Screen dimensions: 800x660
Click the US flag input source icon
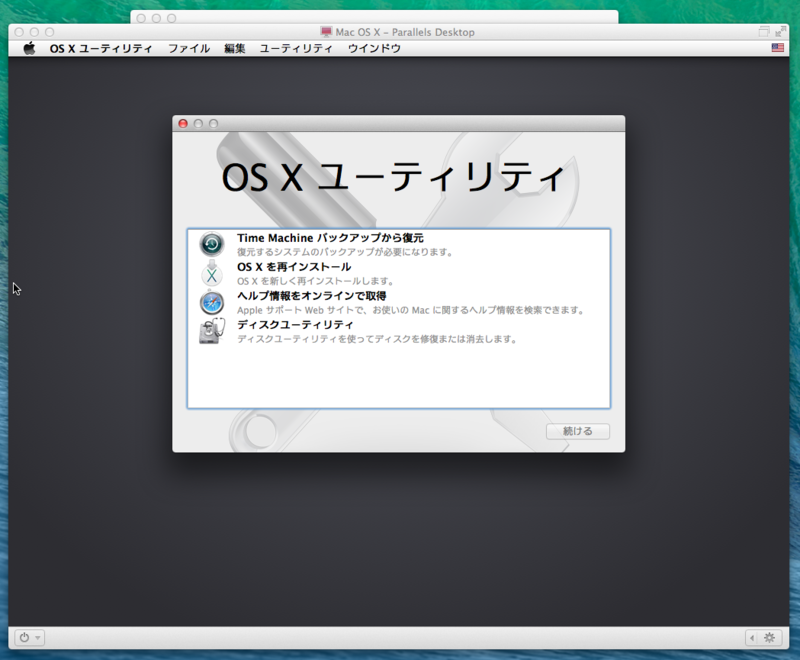(x=777, y=46)
